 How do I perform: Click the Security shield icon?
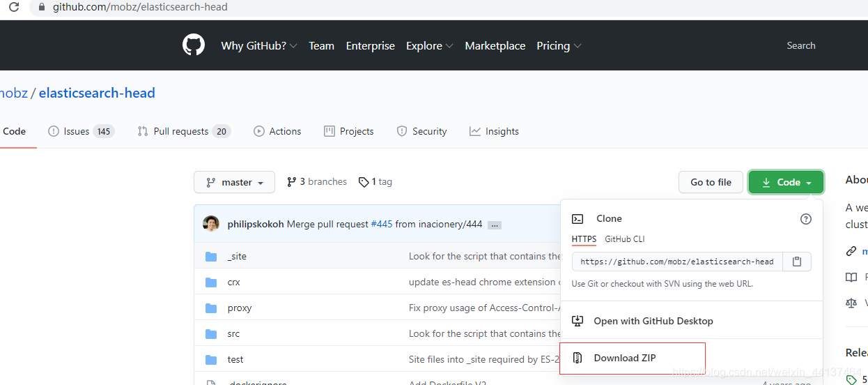(402, 131)
